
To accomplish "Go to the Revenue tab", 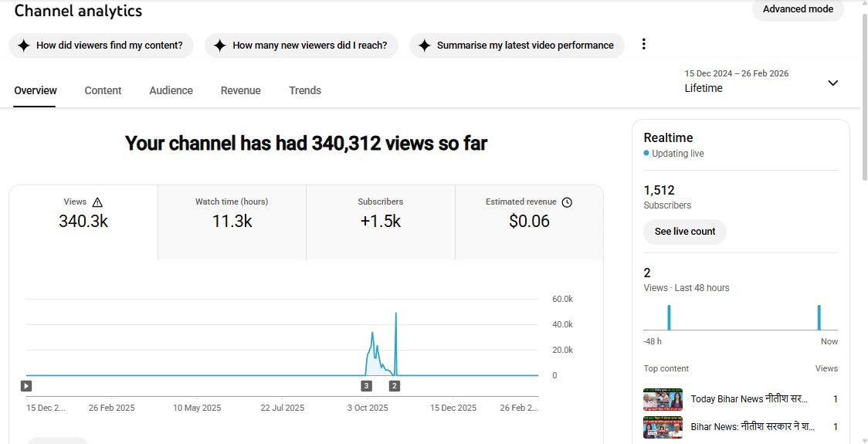I will (x=240, y=90).
